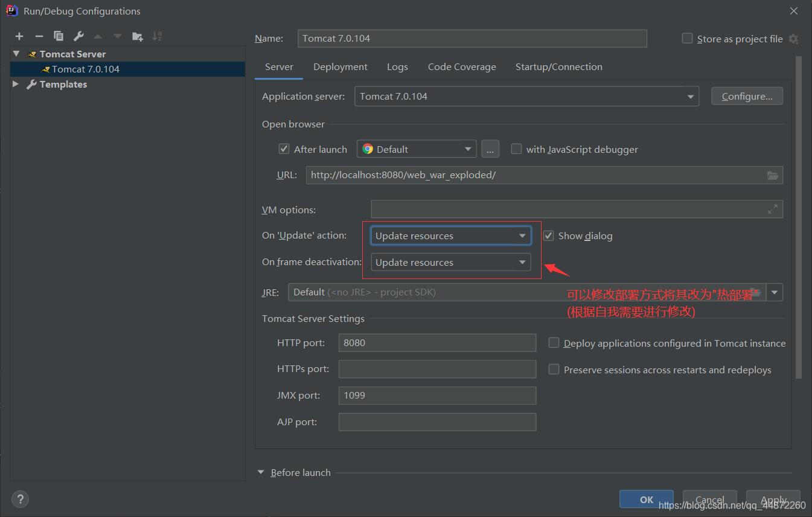Click the HTTPs port field
The height and width of the screenshot is (517, 812).
coord(437,369)
